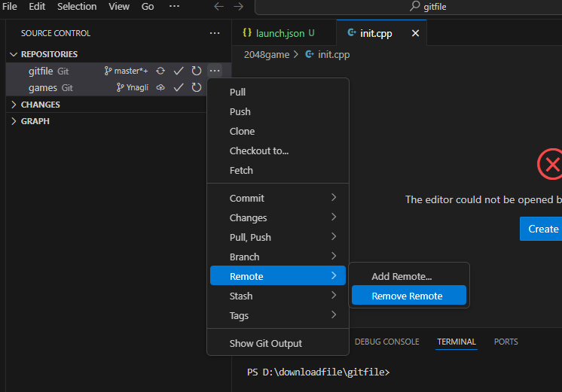The width and height of the screenshot is (562, 392).
Task: Open the View menu
Action: (119, 7)
